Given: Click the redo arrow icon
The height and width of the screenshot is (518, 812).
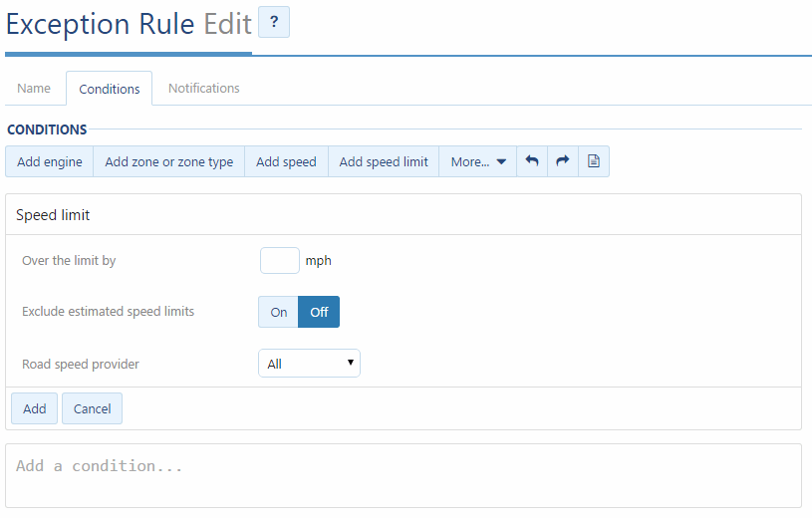Looking at the screenshot, I should 562,161.
